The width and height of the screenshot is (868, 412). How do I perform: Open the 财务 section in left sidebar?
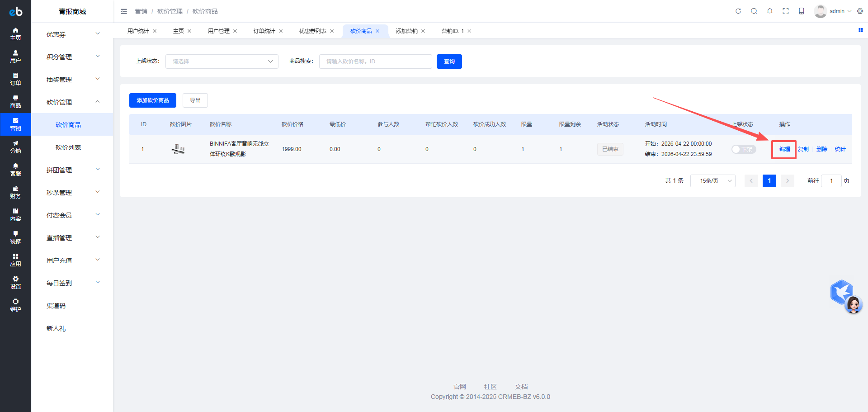[15, 192]
